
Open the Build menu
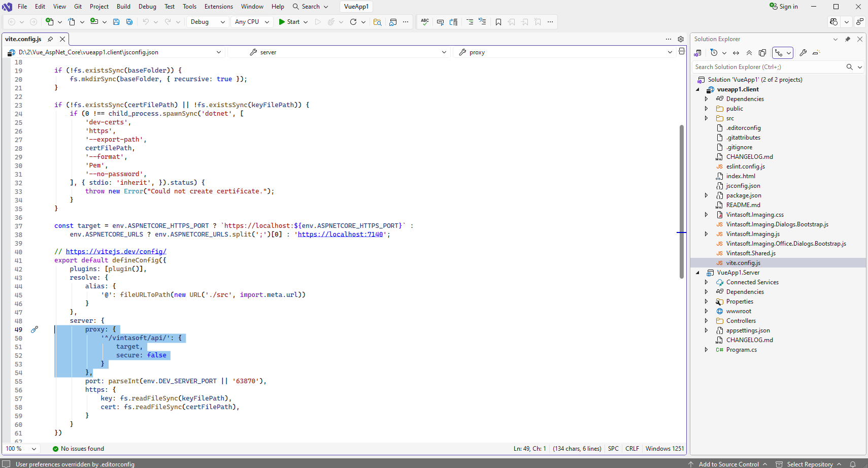click(x=123, y=7)
